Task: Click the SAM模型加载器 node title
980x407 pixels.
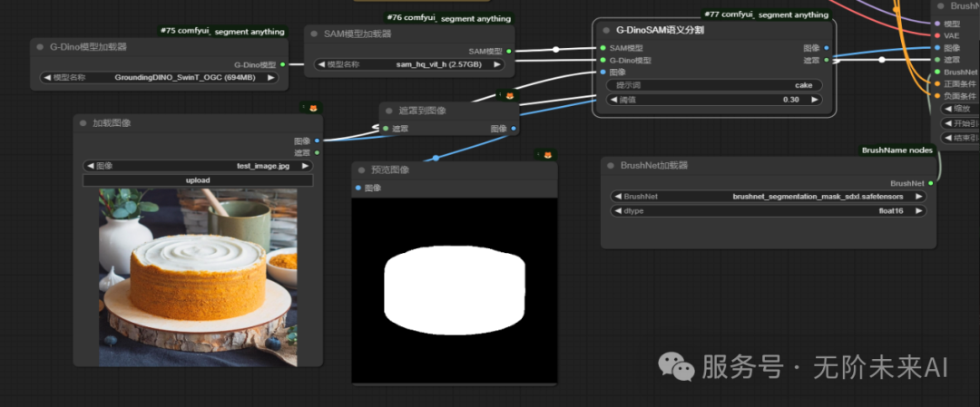Action: pyautogui.click(x=358, y=34)
